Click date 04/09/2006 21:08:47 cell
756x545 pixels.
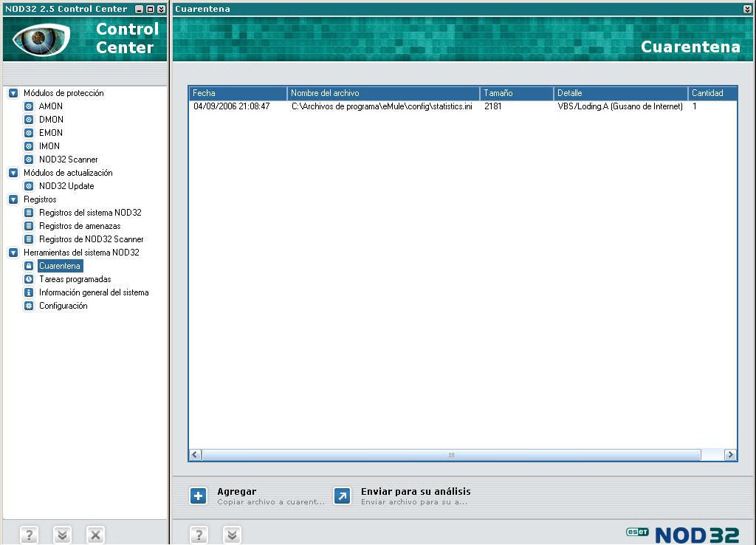[231, 106]
